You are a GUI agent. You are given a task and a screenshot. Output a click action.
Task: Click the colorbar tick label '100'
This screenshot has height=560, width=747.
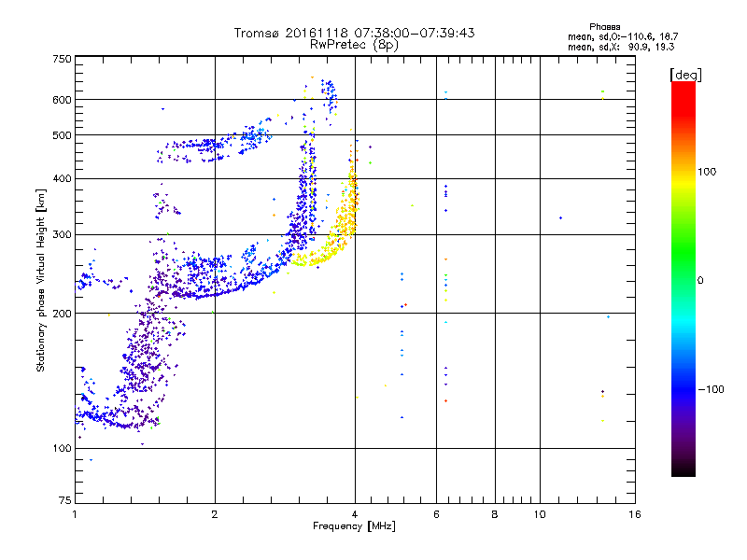point(707,172)
